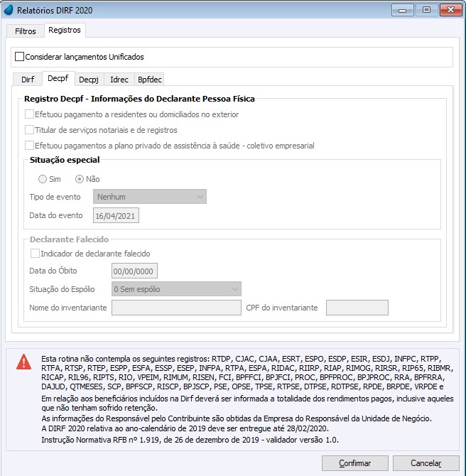Click the 'As informações do Responsável pelo Contribuinte' line
The height and width of the screenshot is (476, 466).
point(237,418)
